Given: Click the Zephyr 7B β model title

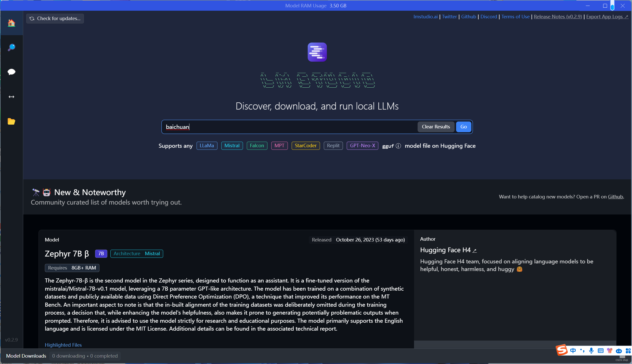Looking at the screenshot, I should click(67, 254).
